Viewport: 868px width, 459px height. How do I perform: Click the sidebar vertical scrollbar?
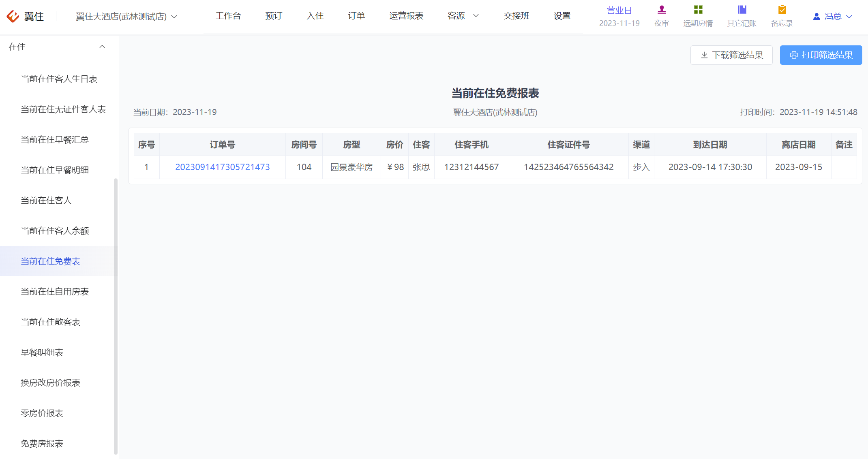116,316
